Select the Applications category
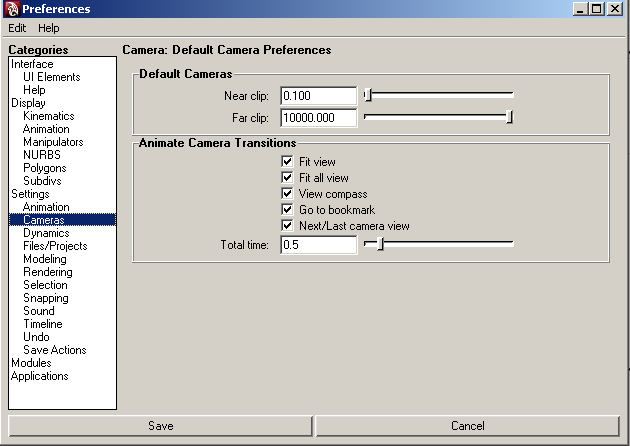This screenshot has height=446, width=630. pyautogui.click(x=39, y=376)
